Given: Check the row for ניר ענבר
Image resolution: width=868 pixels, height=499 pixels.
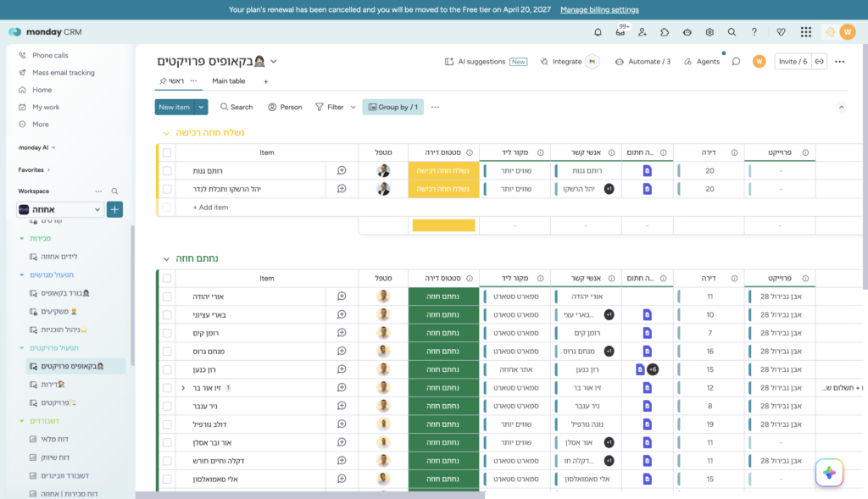Looking at the screenshot, I should click(x=167, y=406).
